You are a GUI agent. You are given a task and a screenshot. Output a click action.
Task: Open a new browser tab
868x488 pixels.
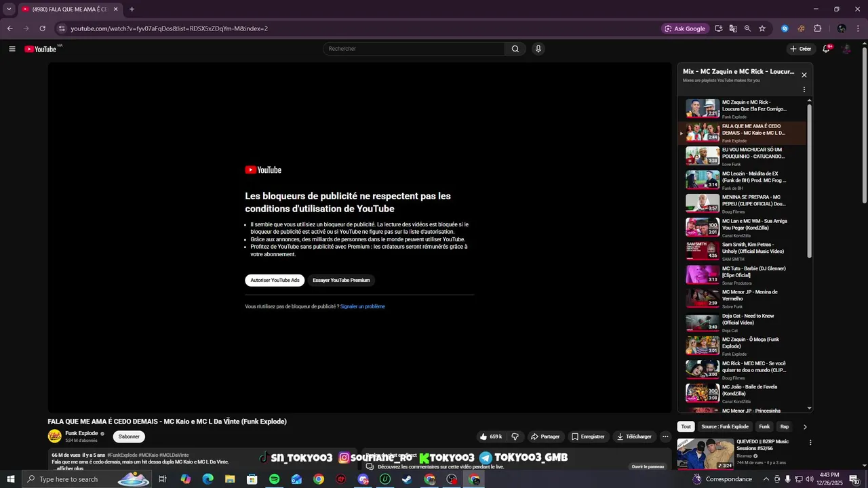point(132,9)
